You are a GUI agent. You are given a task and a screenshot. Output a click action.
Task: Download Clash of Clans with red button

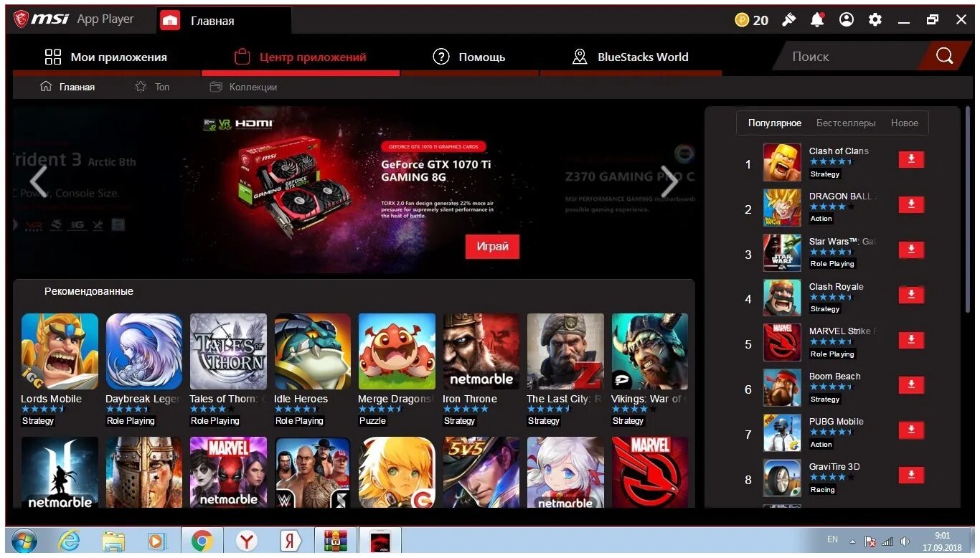tap(911, 159)
